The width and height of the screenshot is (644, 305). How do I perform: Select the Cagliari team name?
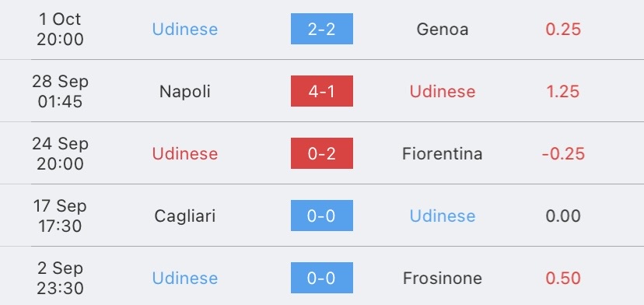pyautogui.click(x=185, y=216)
